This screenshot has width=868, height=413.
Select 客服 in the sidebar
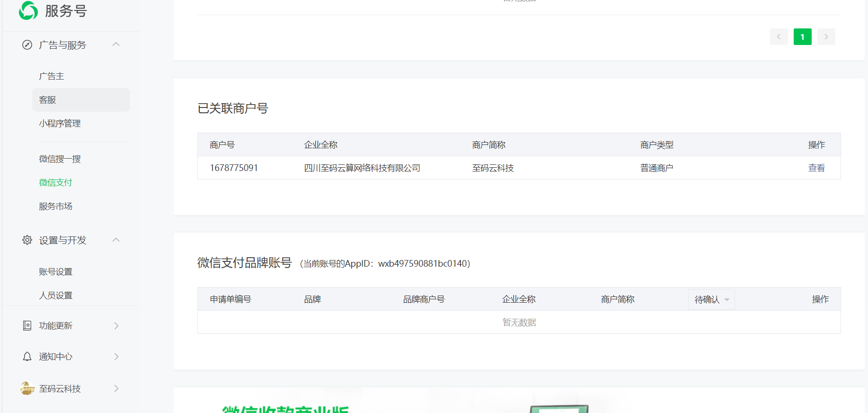tap(81, 100)
